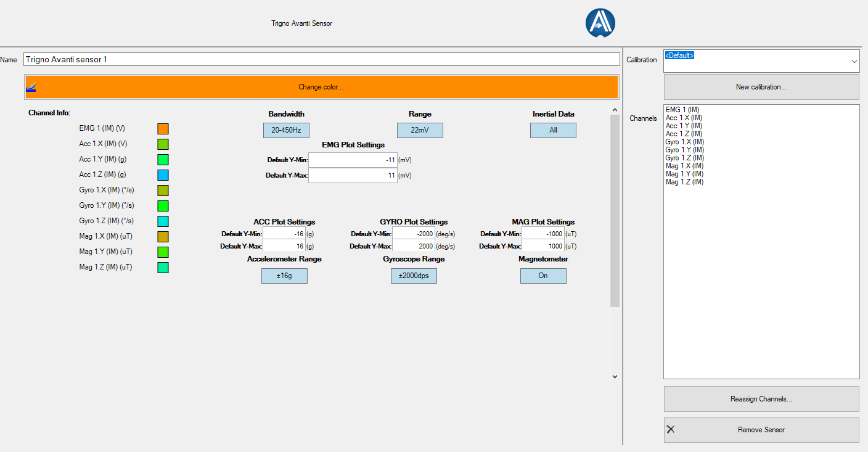The height and width of the screenshot is (452, 868).
Task: Select EMG 1 (IM) in Channels list
Action: click(684, 110)
